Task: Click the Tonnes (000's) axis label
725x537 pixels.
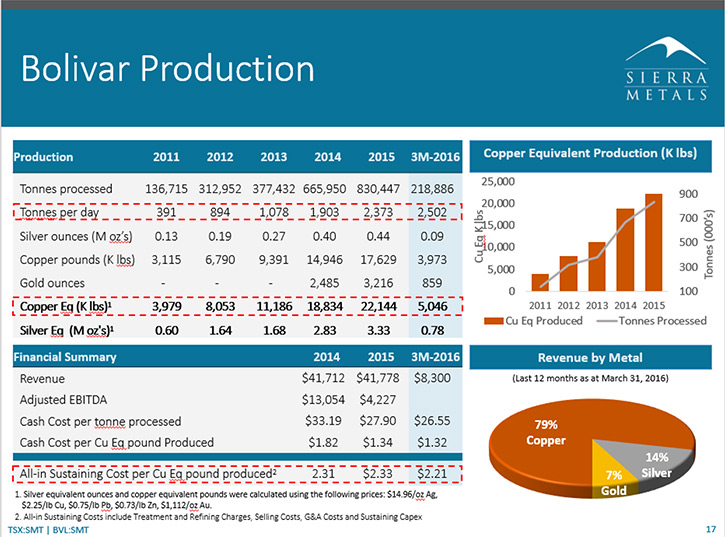Action: [x=709, y=244]
